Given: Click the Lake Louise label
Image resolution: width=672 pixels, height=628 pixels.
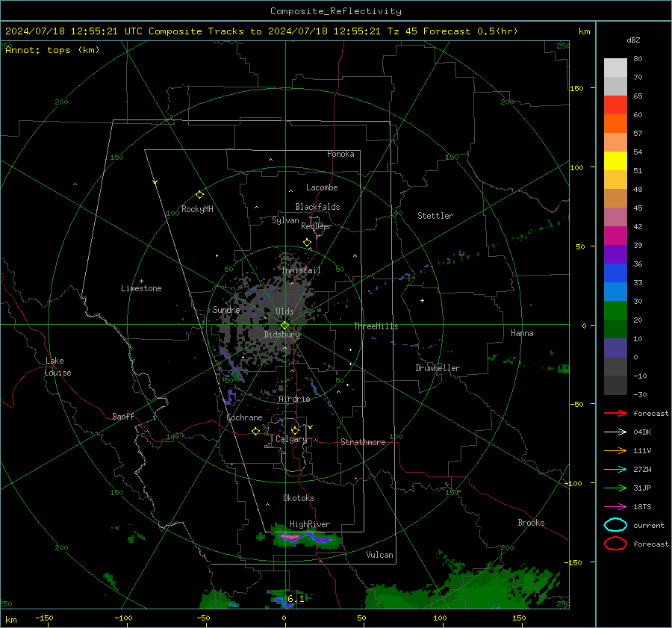Looking at the screenshot, I should pos(57,367).
